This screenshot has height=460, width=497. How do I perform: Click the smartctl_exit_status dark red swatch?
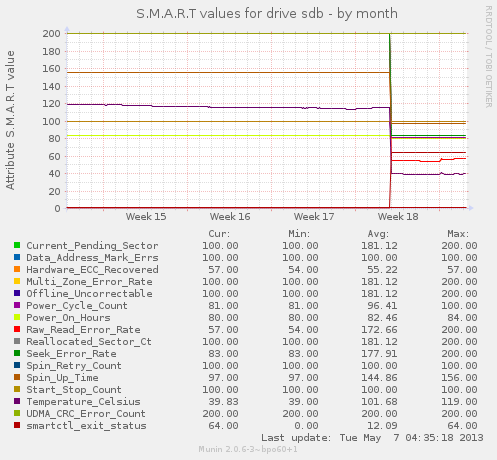[x=17, y=425]
